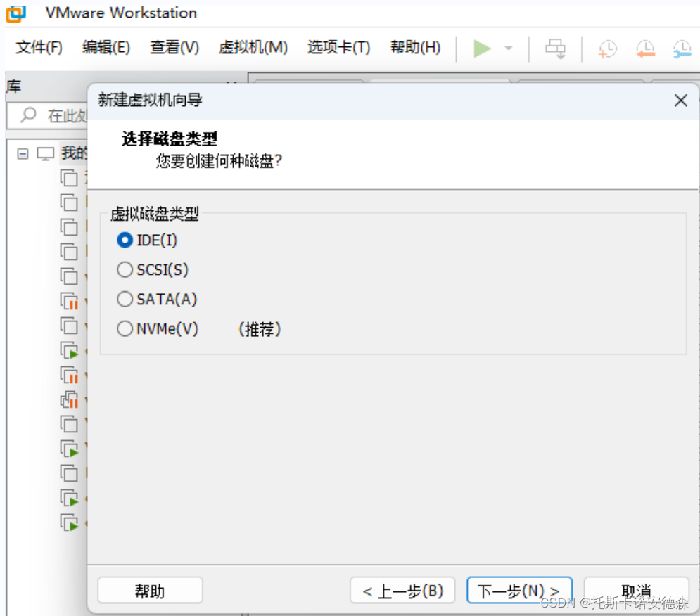Open the 帮助(H) menu
The height and width of the screenshot is (616, 700).
coord(415,47)
